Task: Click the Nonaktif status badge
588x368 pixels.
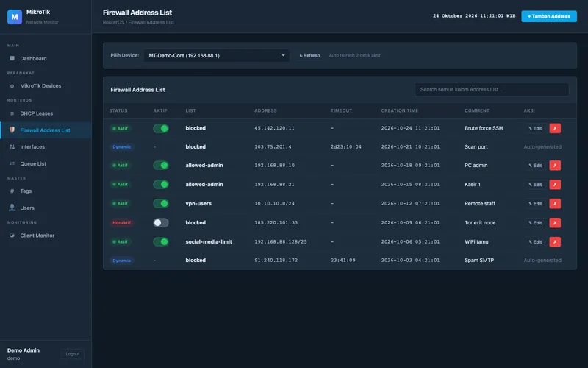Action: (121, 223)
